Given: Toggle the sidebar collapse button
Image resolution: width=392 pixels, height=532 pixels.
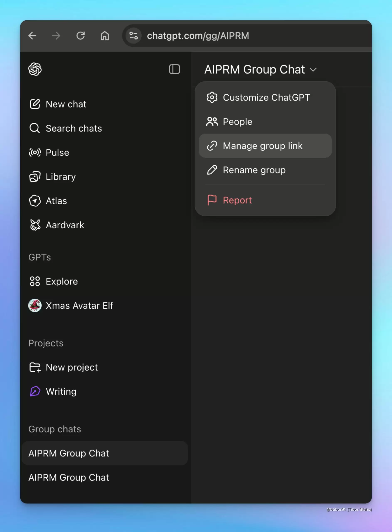Looking at the screenshot, I should (174, 69).
